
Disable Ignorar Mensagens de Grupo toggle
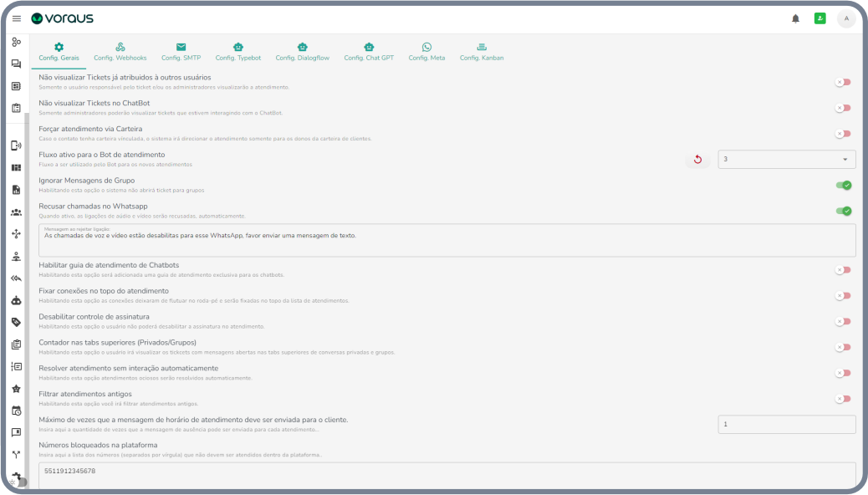pyautogui.click(x=843, y=186)
